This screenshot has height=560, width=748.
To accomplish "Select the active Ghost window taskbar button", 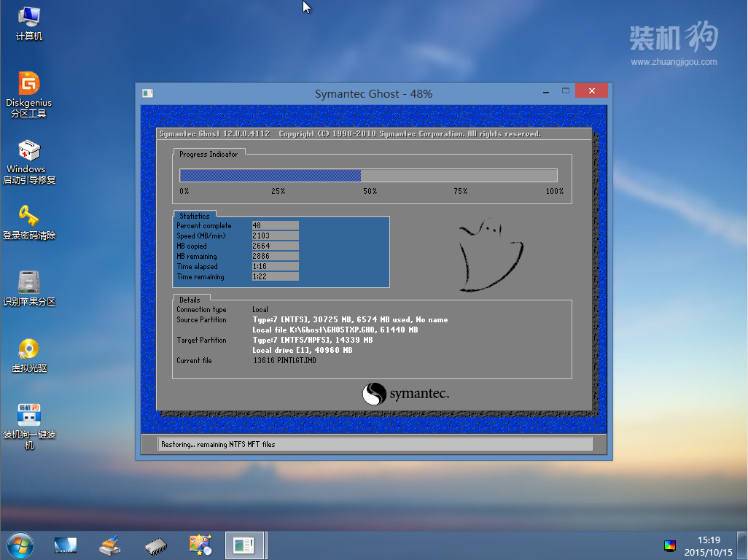I will coord(244,545).
